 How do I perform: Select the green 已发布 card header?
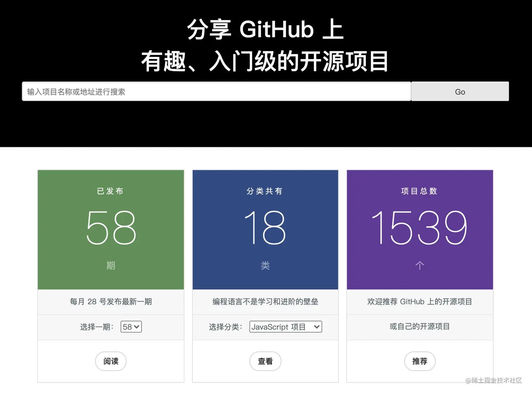tap(110, 191)
